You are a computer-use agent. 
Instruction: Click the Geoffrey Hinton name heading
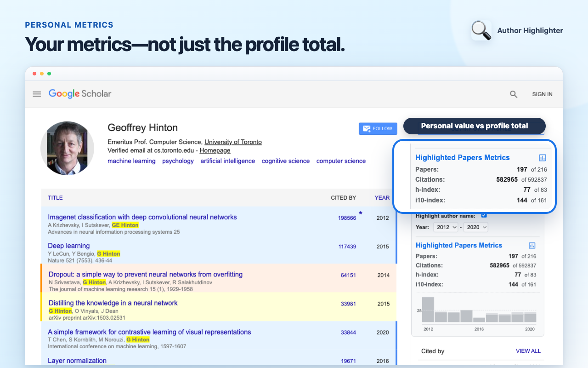[x=142, y=128]
